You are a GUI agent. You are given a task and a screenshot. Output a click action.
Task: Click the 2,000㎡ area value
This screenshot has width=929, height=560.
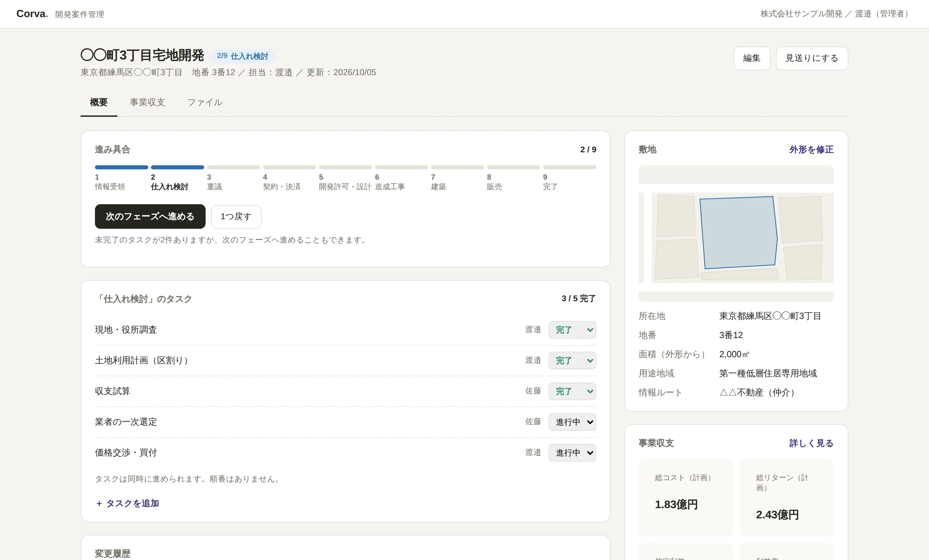pyautogui.click(x=734, y=354)
